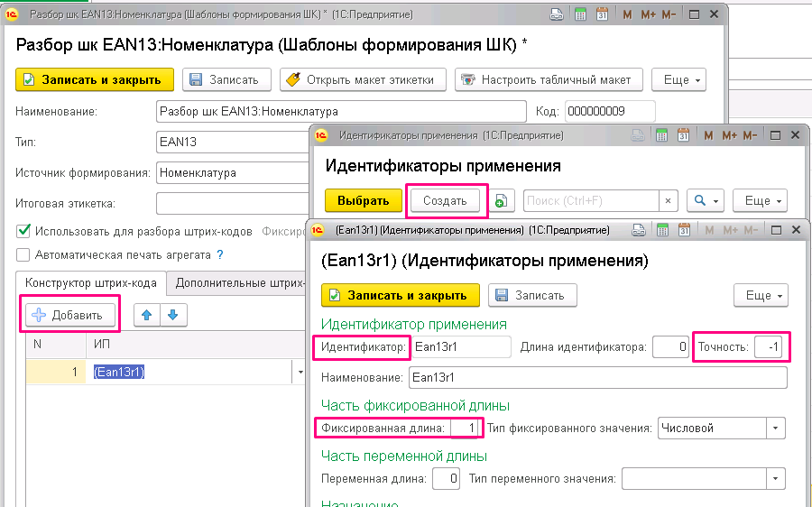Click M memory button in main window title bar
Image resolution: width=812 pixels, height=507 pixels.
click(x=627, y=14)
